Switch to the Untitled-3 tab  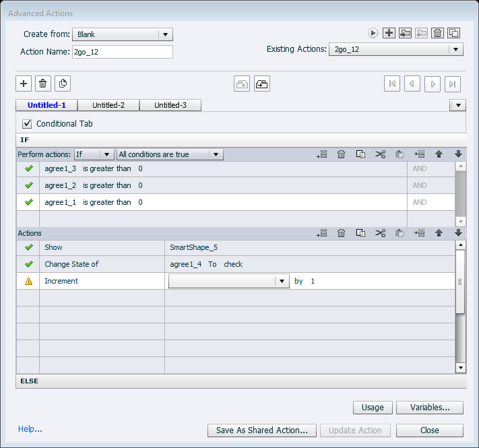[170, 105]
